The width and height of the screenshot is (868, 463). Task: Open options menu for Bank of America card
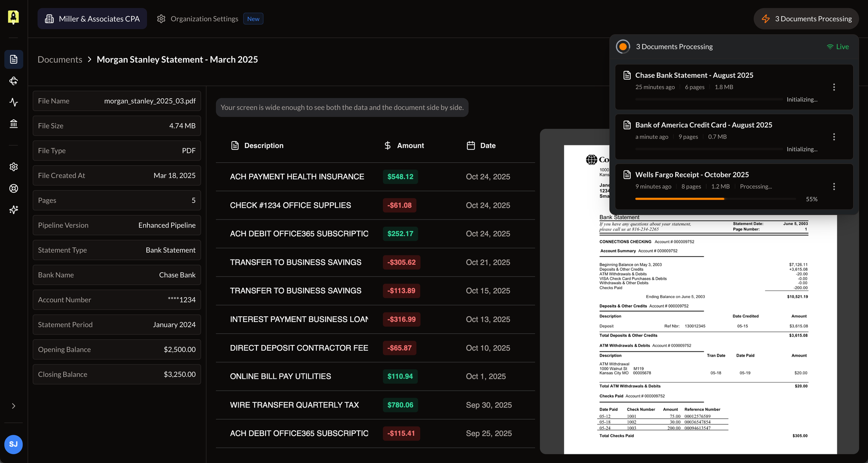tap(834, 137)
